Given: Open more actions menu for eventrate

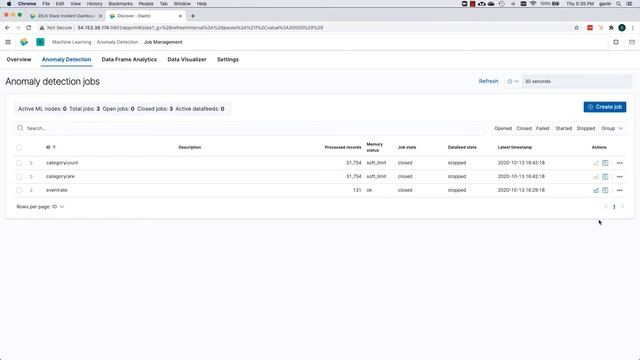Looking at the screenshot, I should click(x=620, y=190).
